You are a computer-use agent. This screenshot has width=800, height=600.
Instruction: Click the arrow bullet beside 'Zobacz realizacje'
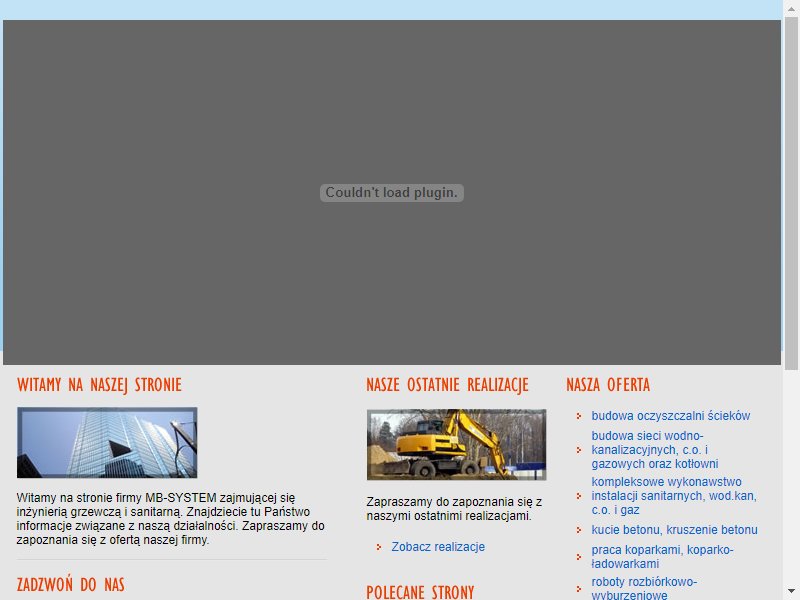tap(379, 547)
